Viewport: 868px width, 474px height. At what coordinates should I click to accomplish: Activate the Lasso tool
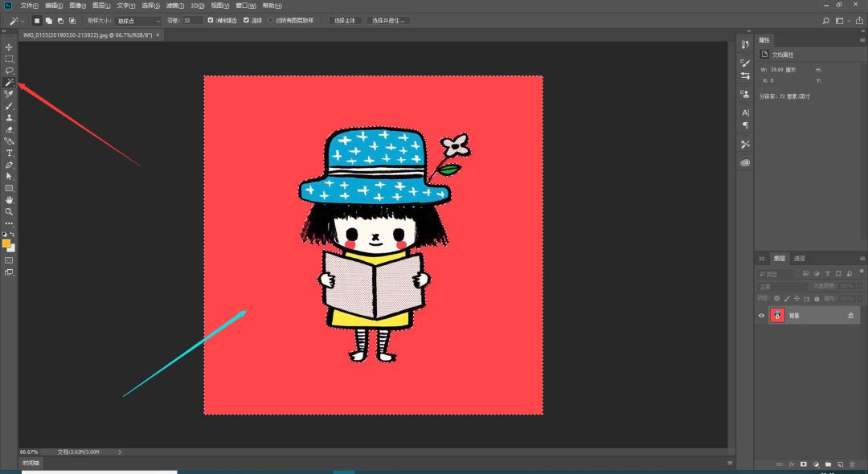click(9, 71)
